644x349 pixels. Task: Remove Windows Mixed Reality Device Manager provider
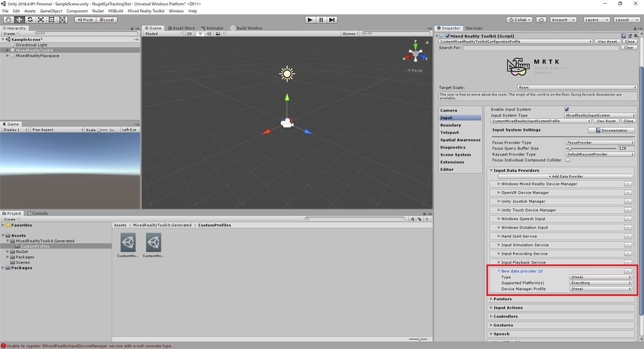tap(628, 184)
